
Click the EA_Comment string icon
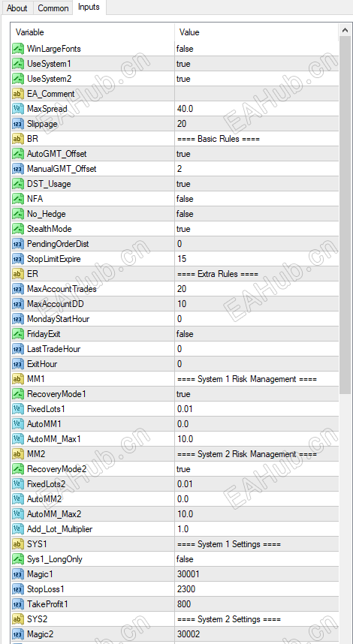(x=18, y=94)
